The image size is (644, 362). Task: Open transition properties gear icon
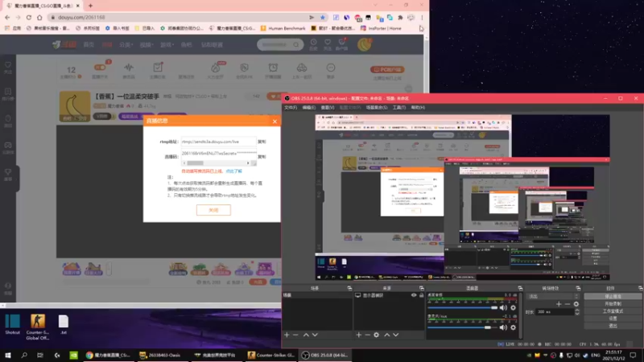pyautogui.click(x=576, y=304)
